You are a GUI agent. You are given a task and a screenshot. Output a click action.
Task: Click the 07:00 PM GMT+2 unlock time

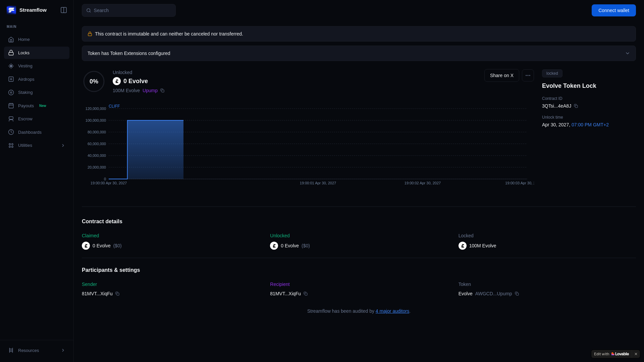pyautogui.click(x=590, y=125)
